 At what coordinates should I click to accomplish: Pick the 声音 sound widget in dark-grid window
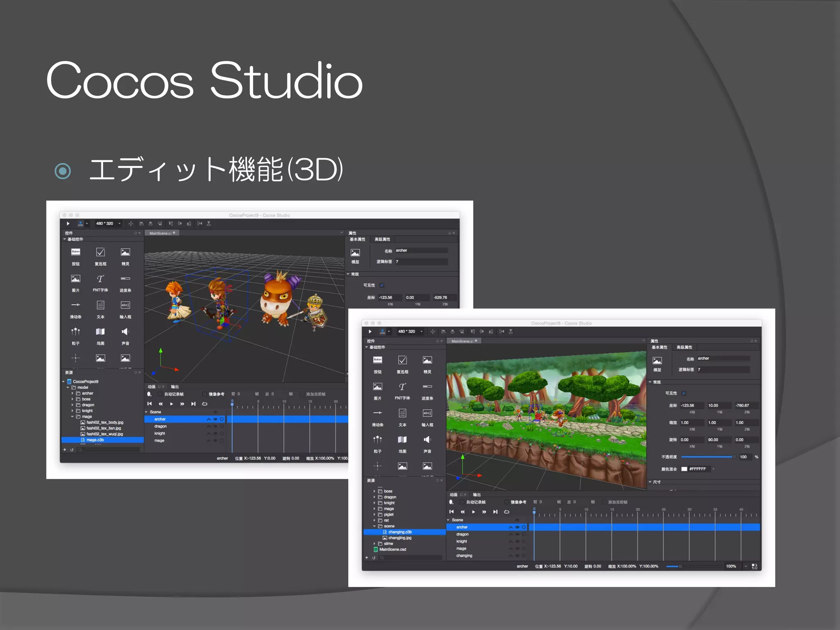125,331
